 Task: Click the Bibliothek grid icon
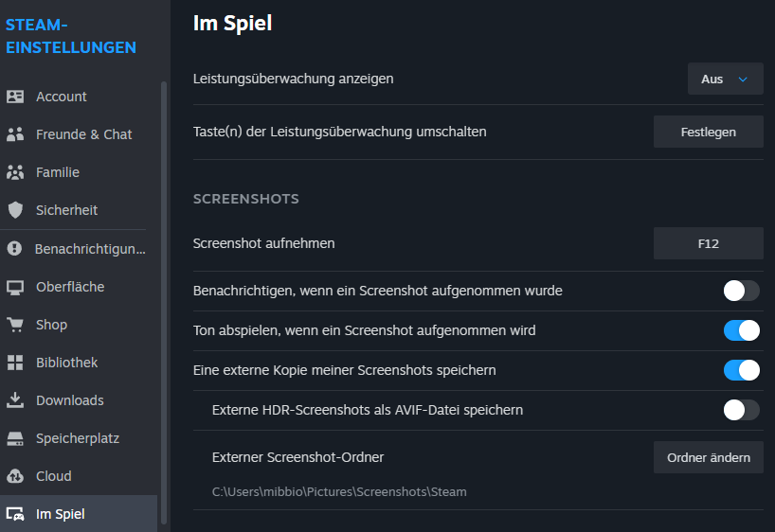(x=15, y=363)
